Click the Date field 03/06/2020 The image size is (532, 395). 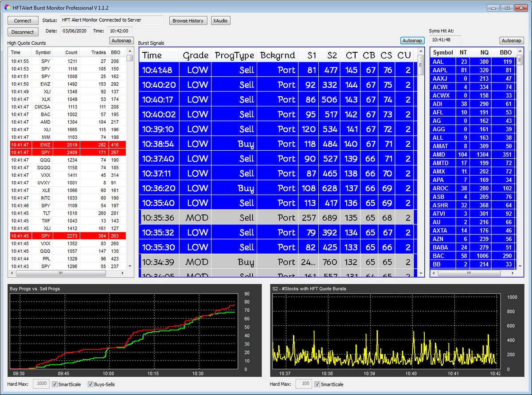coord(75,31)
